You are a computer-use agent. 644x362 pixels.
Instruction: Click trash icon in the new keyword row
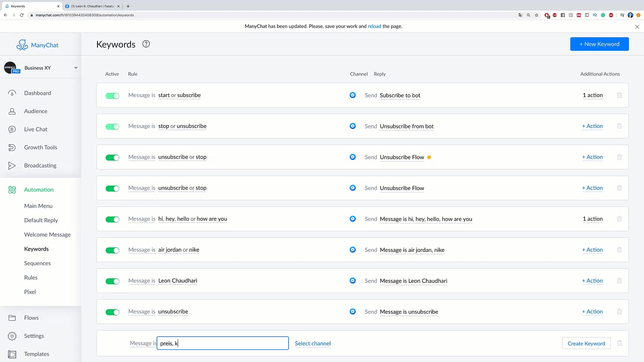(x=620, y=343)
